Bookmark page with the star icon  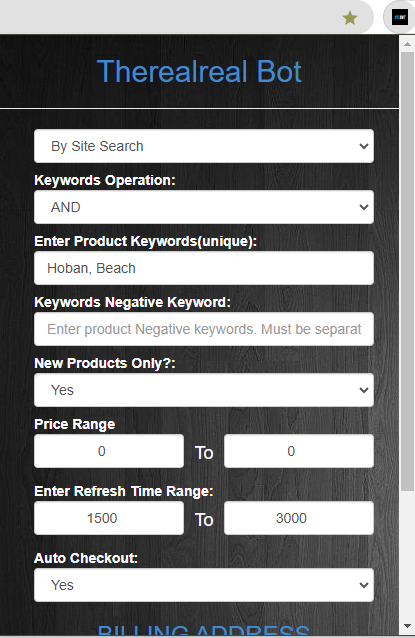tap(349, 18)
